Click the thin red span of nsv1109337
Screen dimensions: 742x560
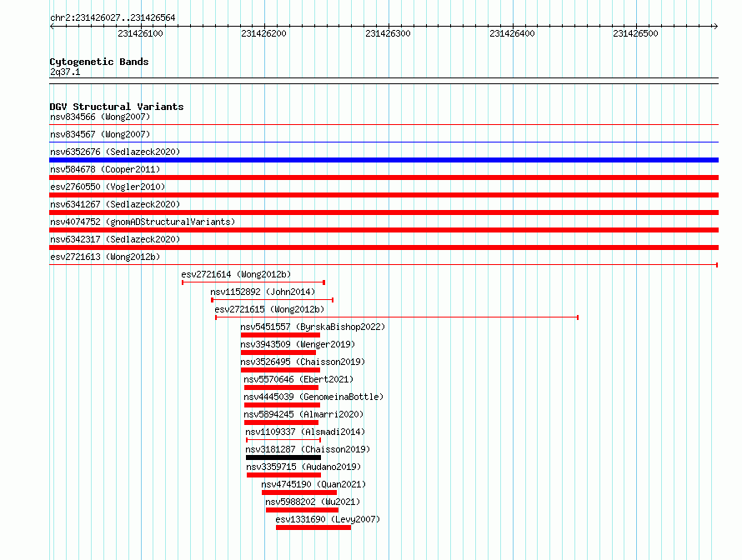pos(283,440)
